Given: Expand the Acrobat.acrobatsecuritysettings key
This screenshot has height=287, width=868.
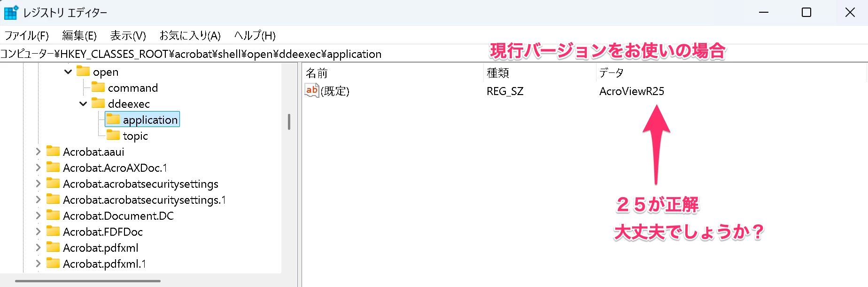Looking at the screenshot, I should pyautogui.click(x=38, y=183).
